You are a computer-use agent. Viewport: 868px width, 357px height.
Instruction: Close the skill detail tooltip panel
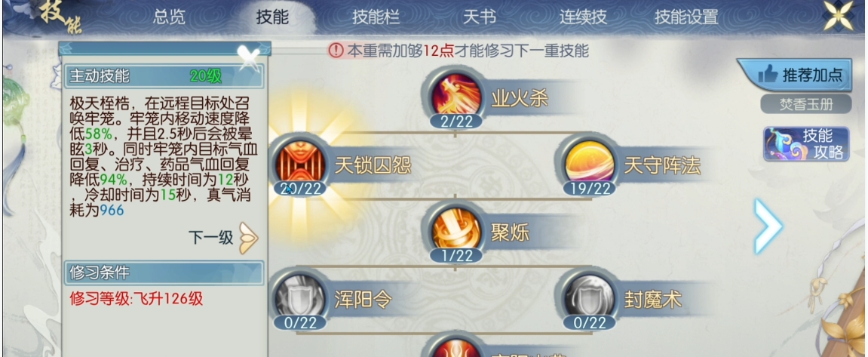249,55
